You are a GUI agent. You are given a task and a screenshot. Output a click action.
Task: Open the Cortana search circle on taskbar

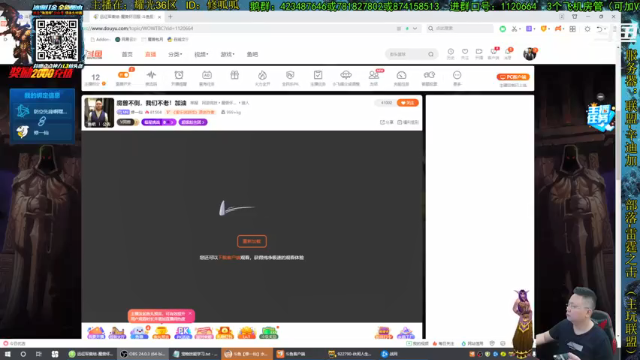pos(23,354)
